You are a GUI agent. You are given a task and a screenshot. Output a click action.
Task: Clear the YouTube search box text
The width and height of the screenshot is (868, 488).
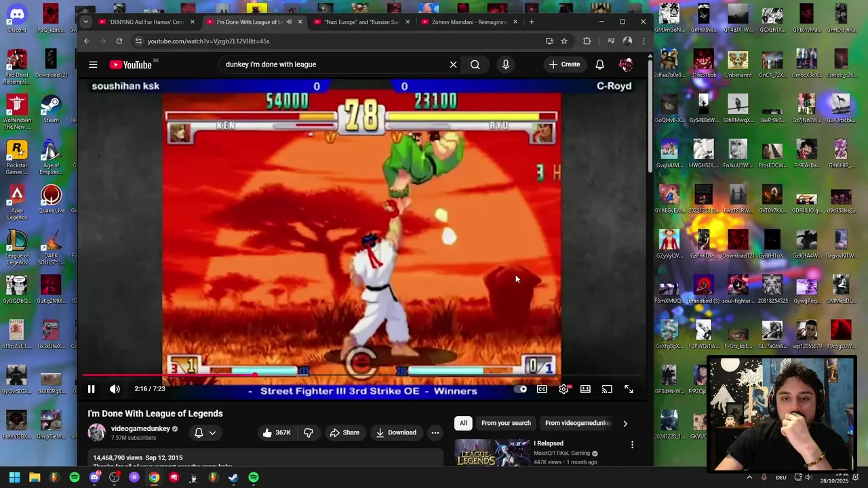453,64
